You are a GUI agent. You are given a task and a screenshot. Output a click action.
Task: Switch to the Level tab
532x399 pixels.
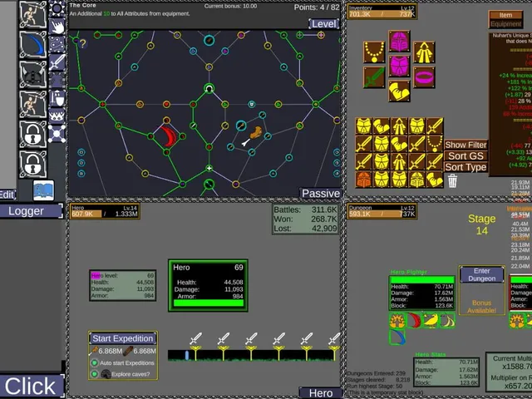click(324, 24)
